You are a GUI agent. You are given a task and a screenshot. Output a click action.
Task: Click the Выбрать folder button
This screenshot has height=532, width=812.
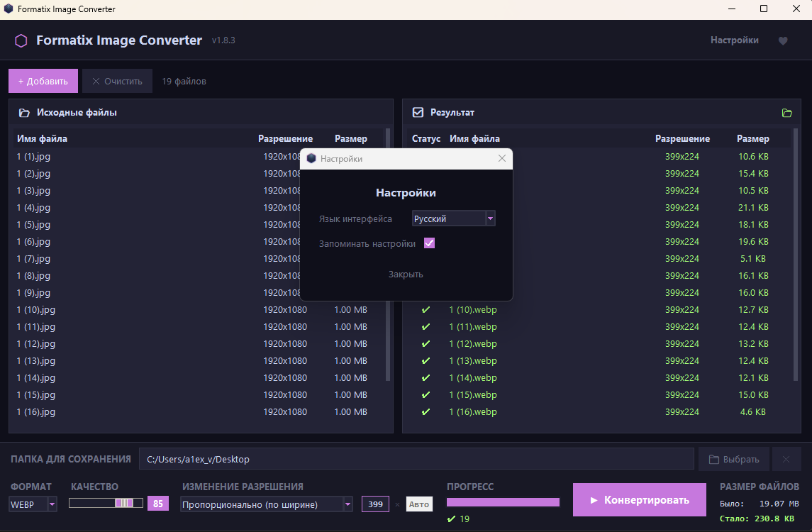[734, 460]
